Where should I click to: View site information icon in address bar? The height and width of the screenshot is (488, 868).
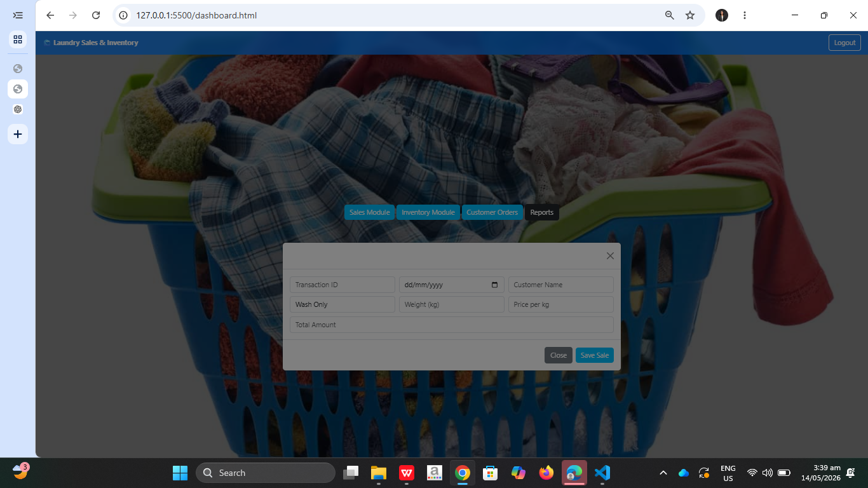[124, 15]
